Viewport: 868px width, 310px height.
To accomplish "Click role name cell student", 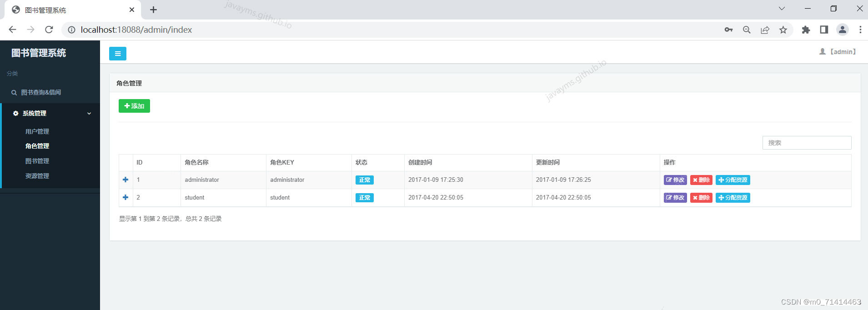I will (195, 197).
